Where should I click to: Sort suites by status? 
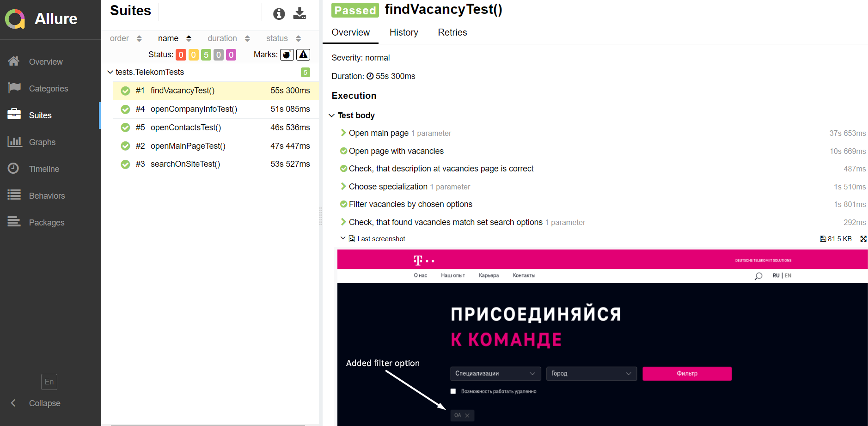click(x=283, y=38)
